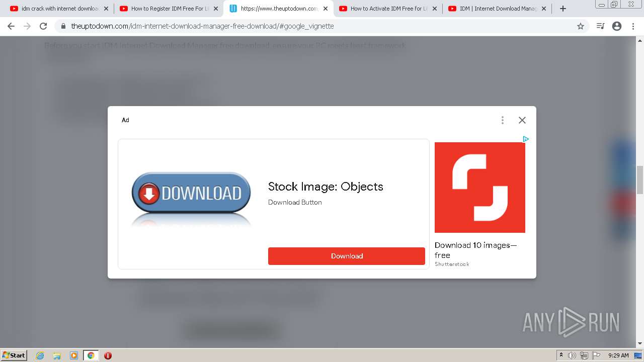
Task: Close the 'How to Activate IDM' tab
Action: coord(434,9)
